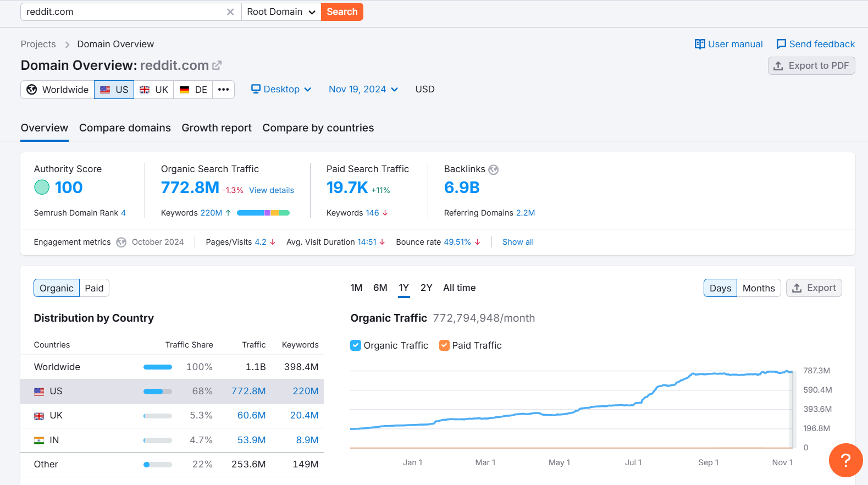
Task: Click the Engagement metrics globe icon
Action: 121,242
